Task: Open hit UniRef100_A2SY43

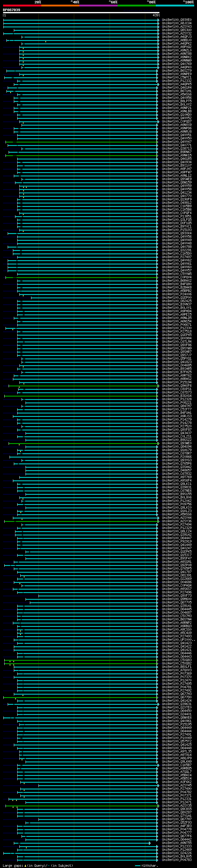Action: [177, 26]
